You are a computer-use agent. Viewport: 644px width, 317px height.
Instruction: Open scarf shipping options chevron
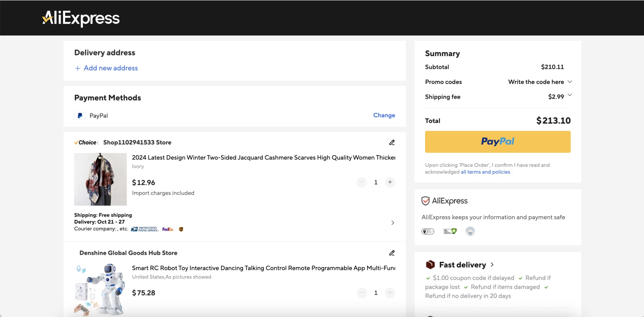[x=392, y=223]
